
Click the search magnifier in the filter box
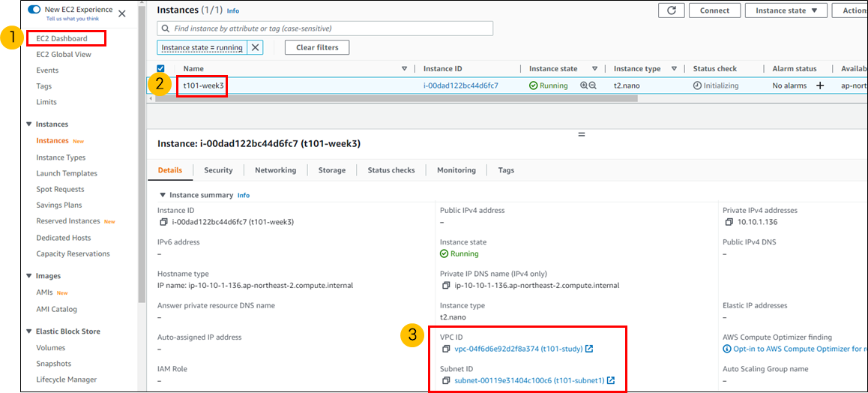(x=166, y=28)
